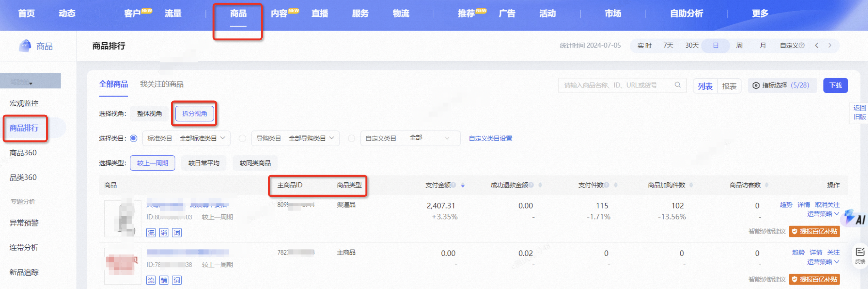Screen dimensions: 868x289
Task: Sort by 成功退款金额 arrow icon
Action: click(540, 185)
